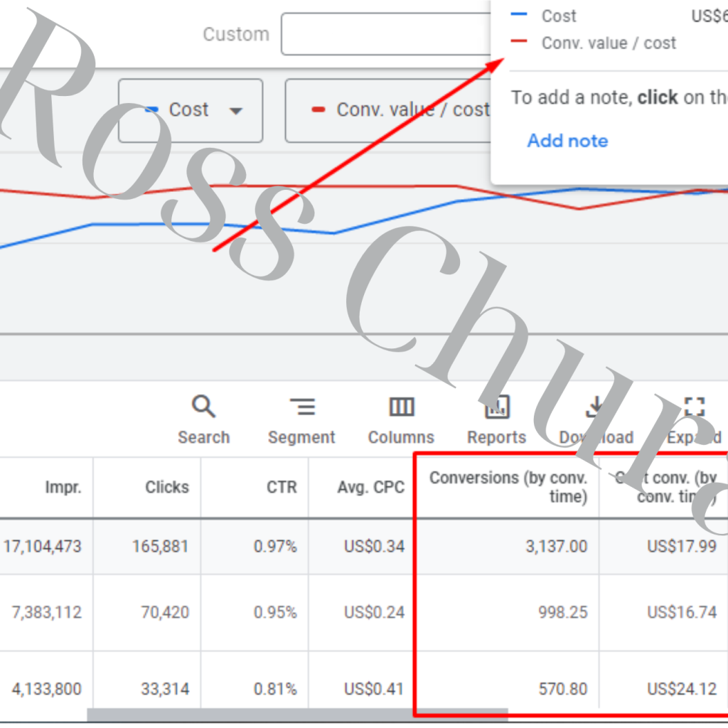Click Conv. value / cost legend entry in tooltip
This screenshot has height=728, width=728.
coord(593,43)
